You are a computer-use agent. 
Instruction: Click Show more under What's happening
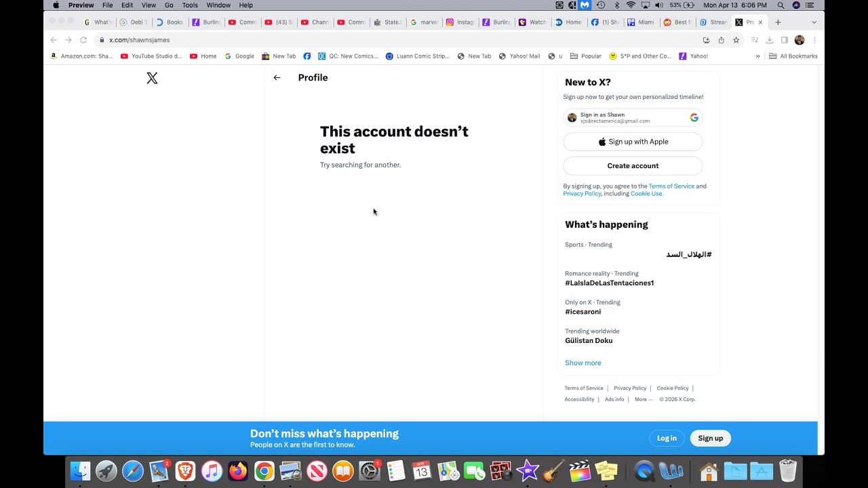(583, 363)
